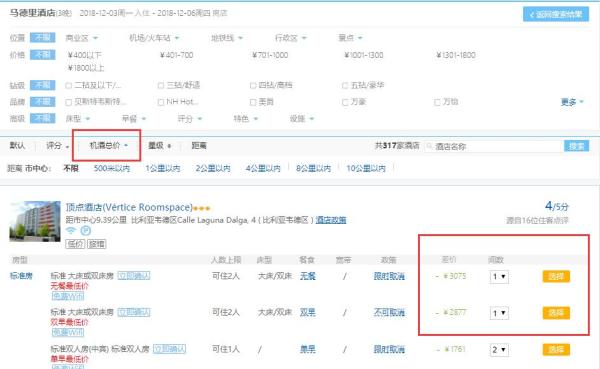Open 顶点酒店(Vertice Roomspace) hotel title
600x369 pixels.
coord(129,207)
